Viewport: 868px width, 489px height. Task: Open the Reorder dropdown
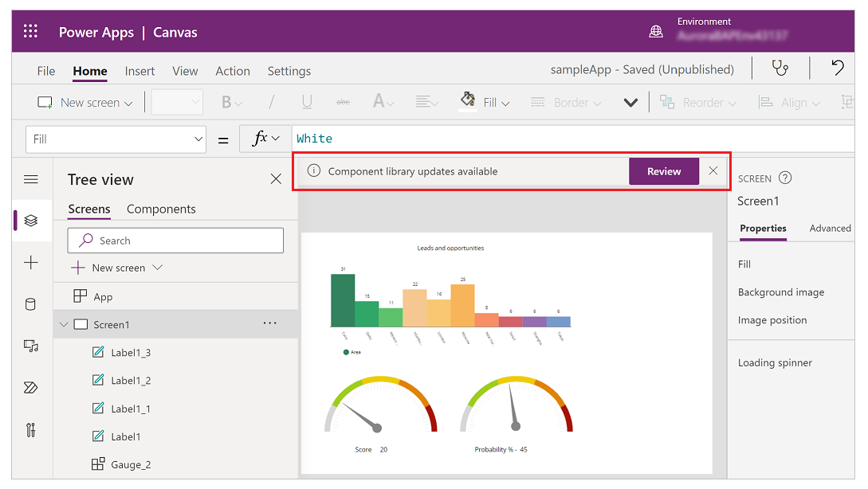pyautogui.click(x=698, y=103)
